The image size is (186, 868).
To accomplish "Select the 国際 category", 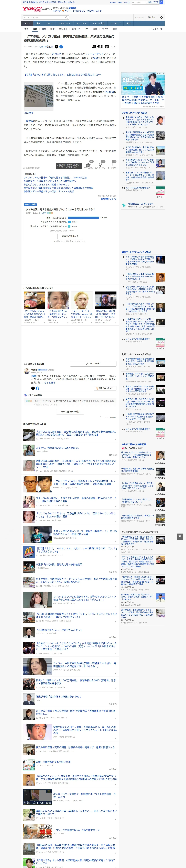I will pyautogui.click(x=44, y=29).
